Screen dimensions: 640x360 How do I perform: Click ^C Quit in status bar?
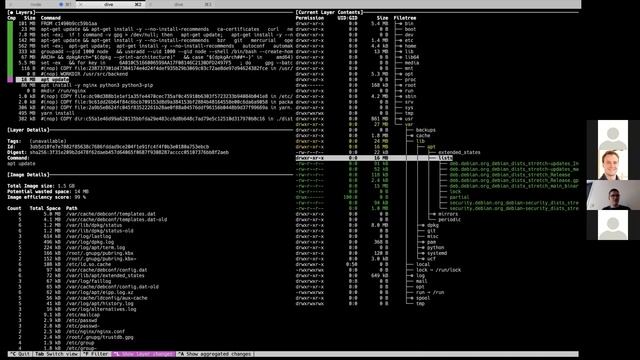(20, 354)
